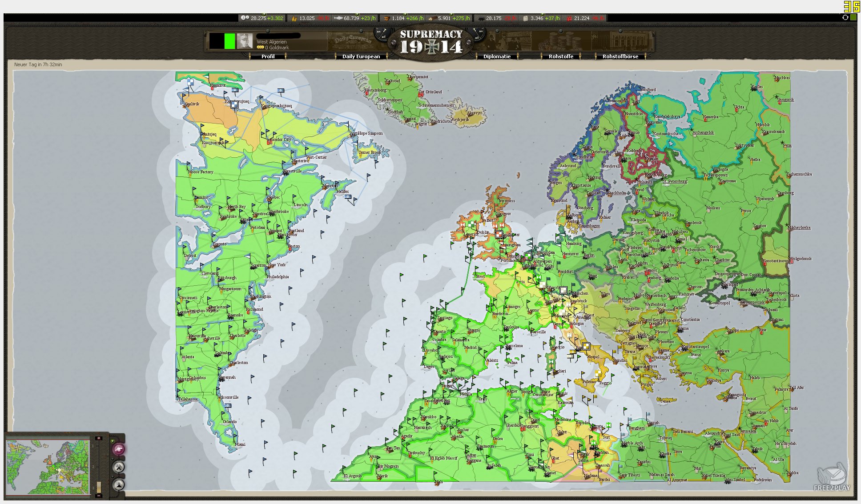
Task: Click the wood logs resource icon
Action: pyautogui.click(x=432, y=18)
